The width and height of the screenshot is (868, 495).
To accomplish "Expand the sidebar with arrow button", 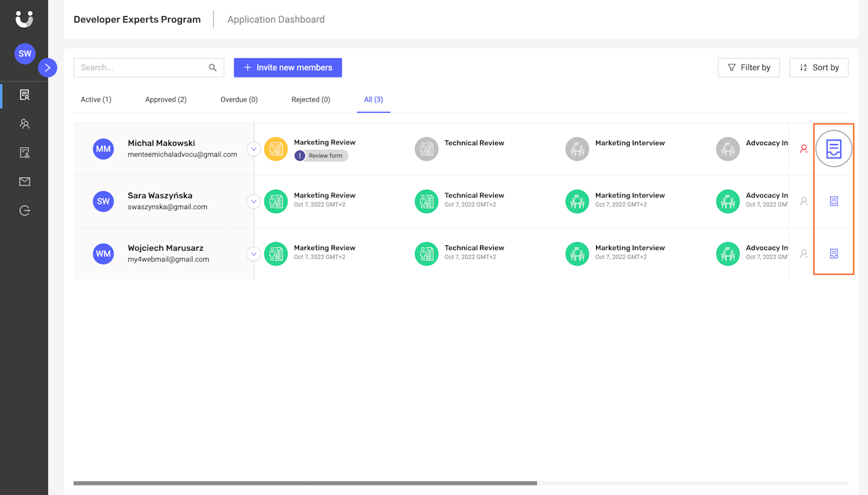I will pyautogui.click(x=47, y=68).
